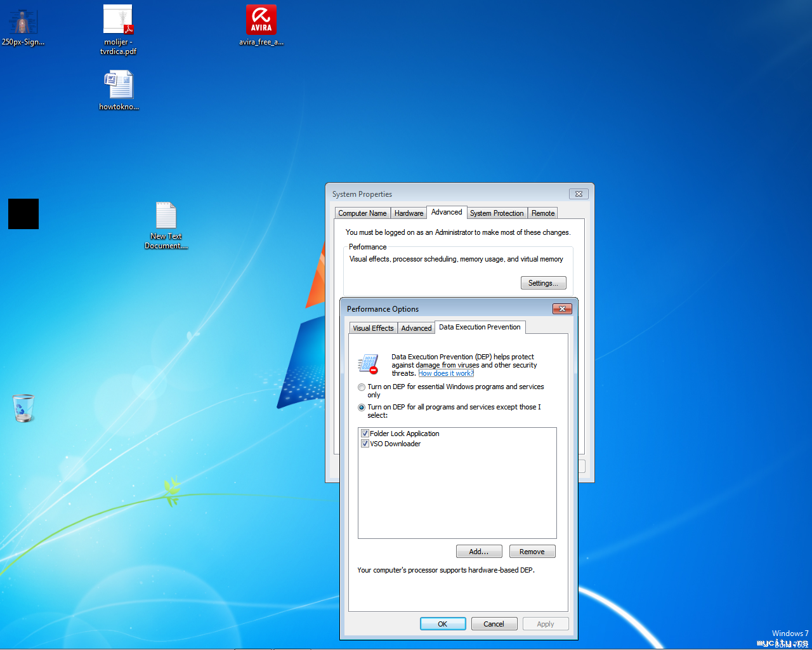
Task: Select 'Folder Lock Application' list entry text
Action: click(405, 434)
